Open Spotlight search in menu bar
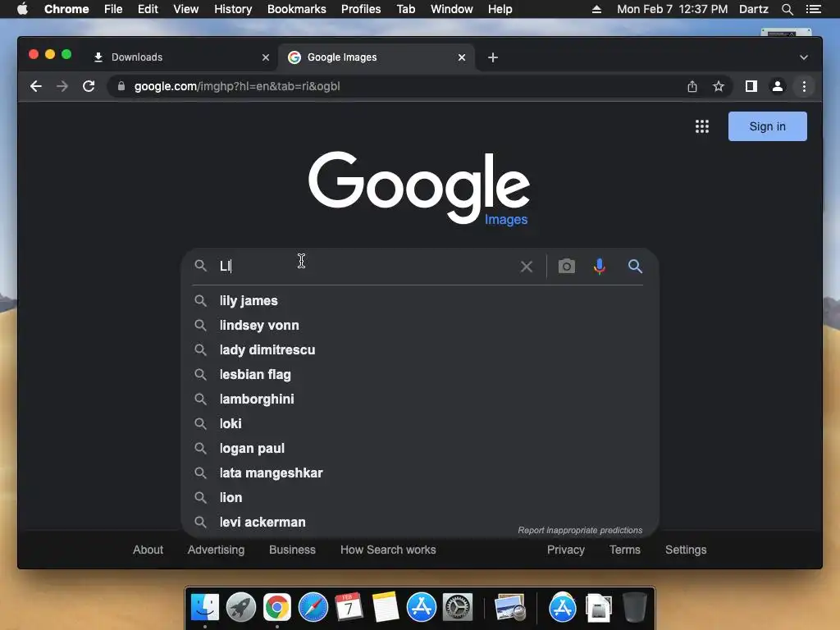 coord(787,9)
